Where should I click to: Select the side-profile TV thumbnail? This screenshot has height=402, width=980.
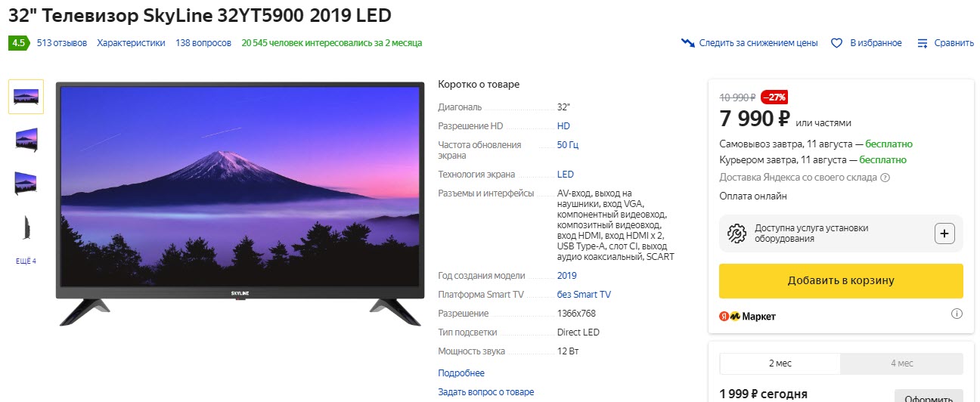pyautogui.click(x=26, y=227)
